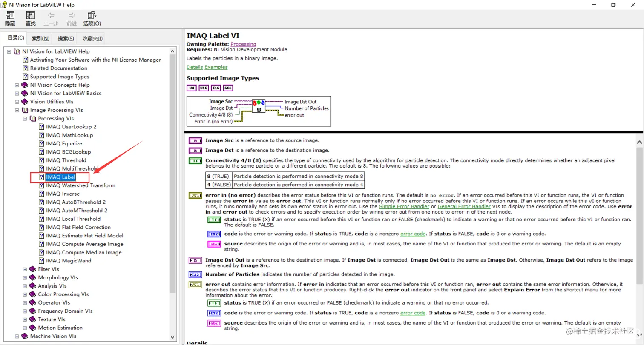Image resolution: width=644 pixels, height=345 pixels.
Task: Open error code link in error in section
Action: pos(413,234)
